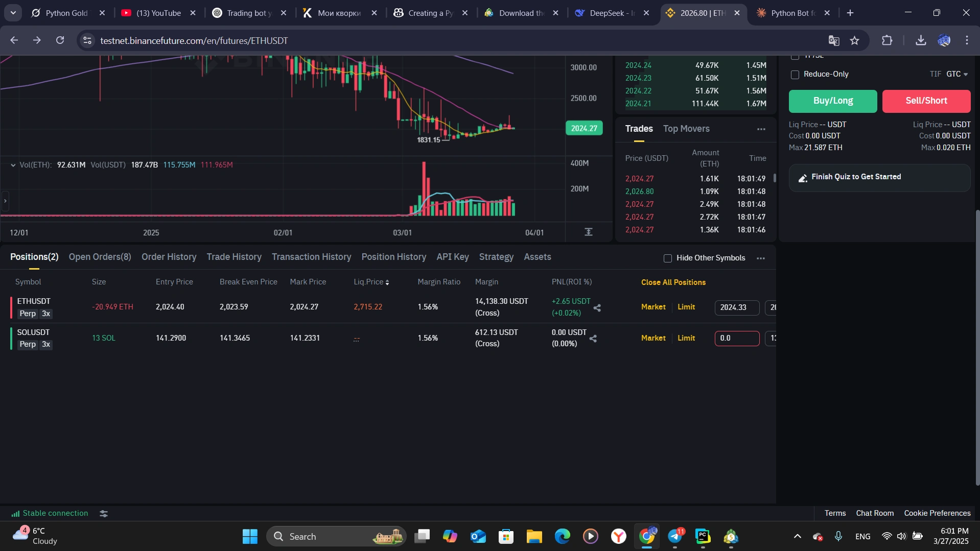
Task: Open the Assets tab
Action: 538,257
